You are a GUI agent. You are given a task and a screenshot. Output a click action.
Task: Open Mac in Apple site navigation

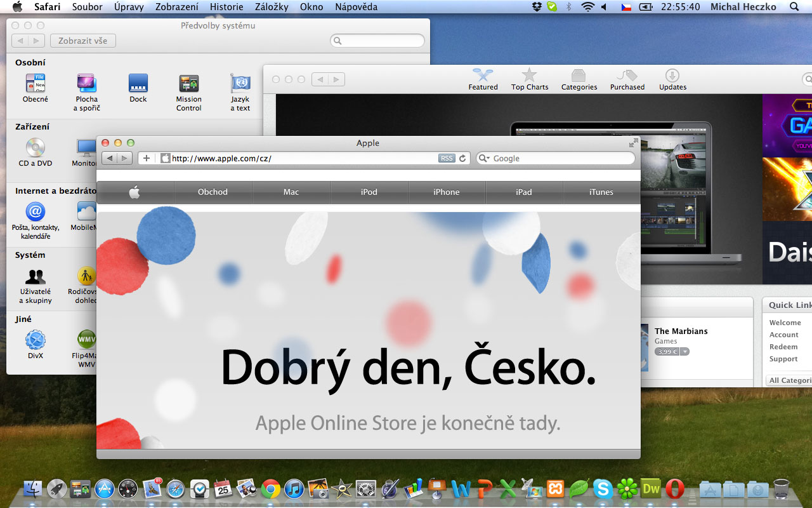pos(291,192)
